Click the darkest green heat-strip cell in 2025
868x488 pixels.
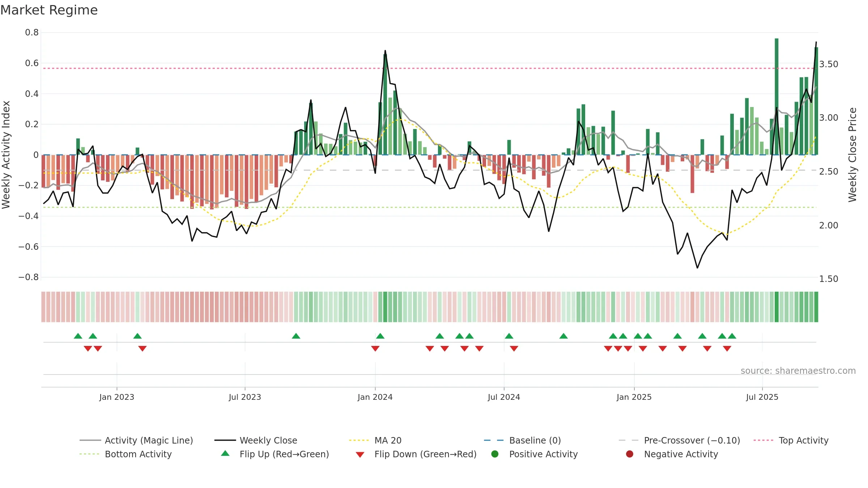pos(776,307)
